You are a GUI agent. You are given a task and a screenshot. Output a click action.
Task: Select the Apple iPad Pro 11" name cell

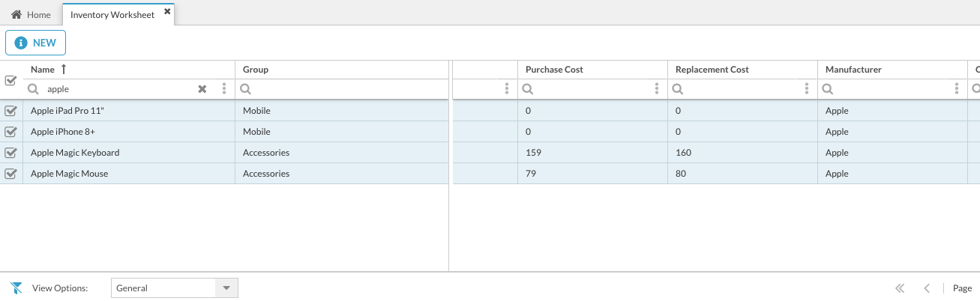click(129, 111)
